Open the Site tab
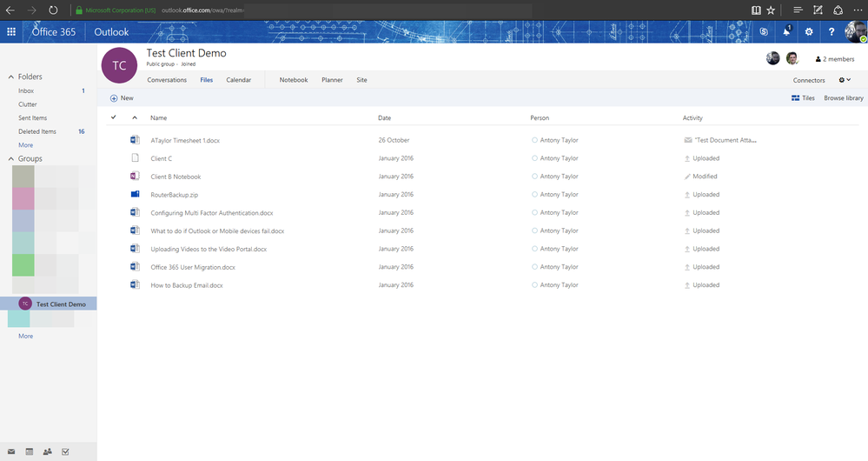The height and width of the screenshot is (461, 868). tap(361, 80)
